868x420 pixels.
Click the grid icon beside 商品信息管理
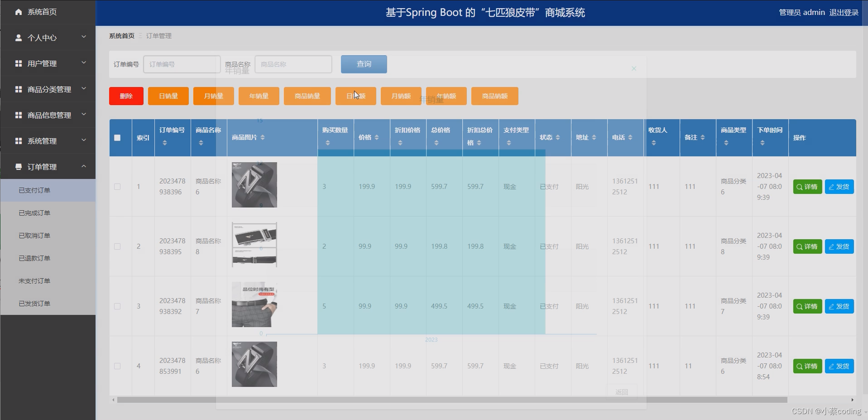tap(19, 115)
